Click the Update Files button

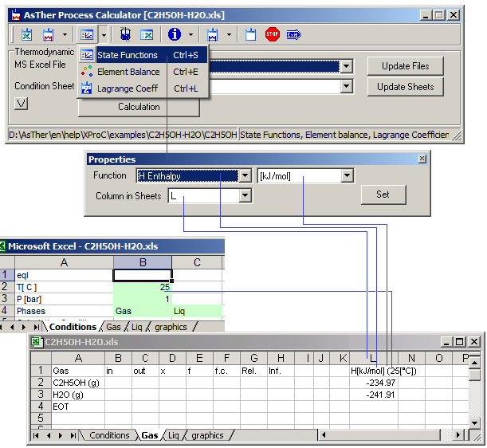pyautogui.click(x=405, y=66)
